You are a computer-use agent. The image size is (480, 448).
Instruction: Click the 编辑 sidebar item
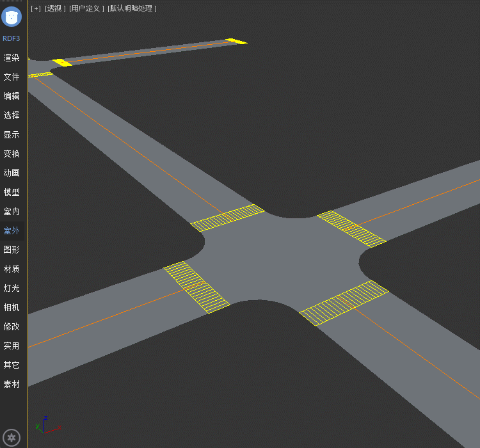[x=12, y=96]
